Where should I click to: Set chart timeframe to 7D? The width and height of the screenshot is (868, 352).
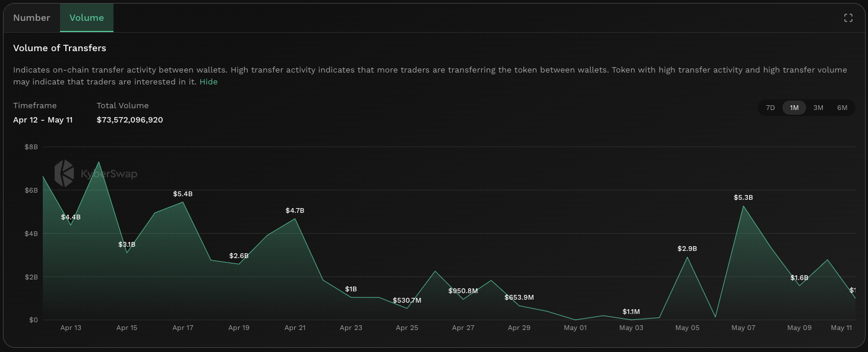(x=770, y=108)
